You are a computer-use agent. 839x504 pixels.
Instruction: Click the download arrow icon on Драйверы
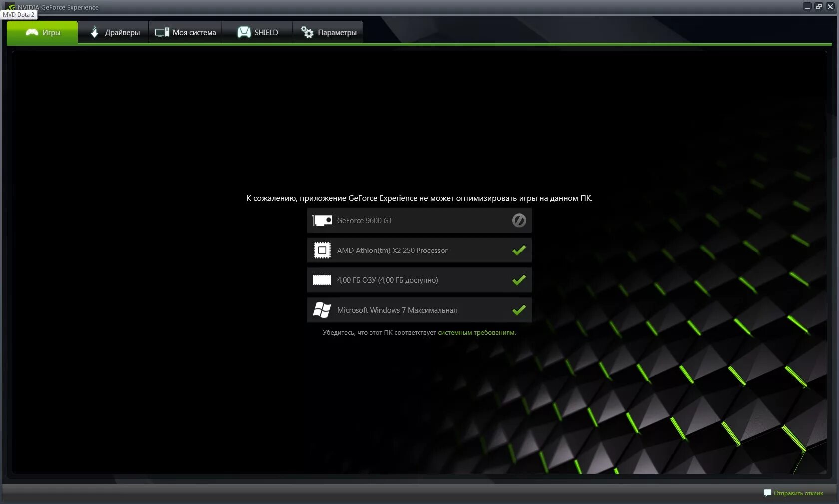click(94, 32)
